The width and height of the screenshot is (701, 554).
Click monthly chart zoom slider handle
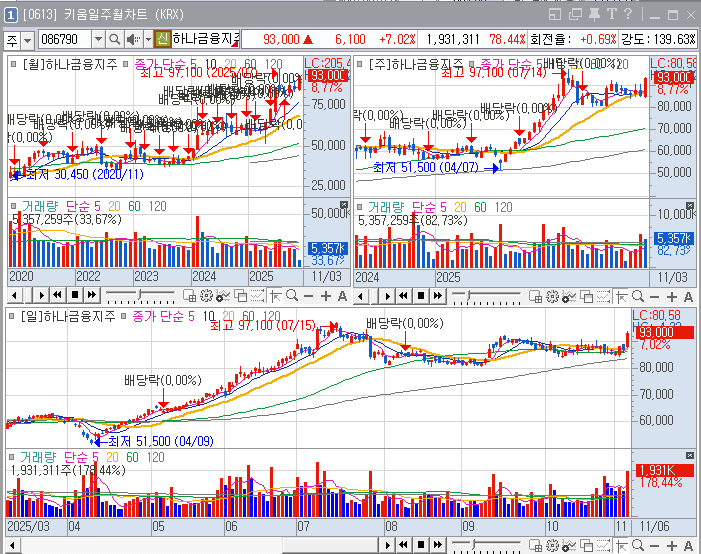tap(140, 295)
